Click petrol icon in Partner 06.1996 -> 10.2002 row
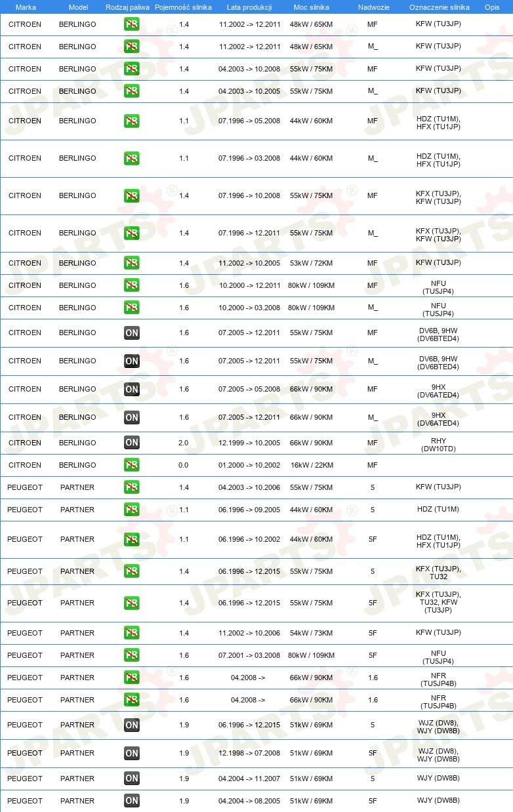513x812 pixels. click(x=132, y=539)
